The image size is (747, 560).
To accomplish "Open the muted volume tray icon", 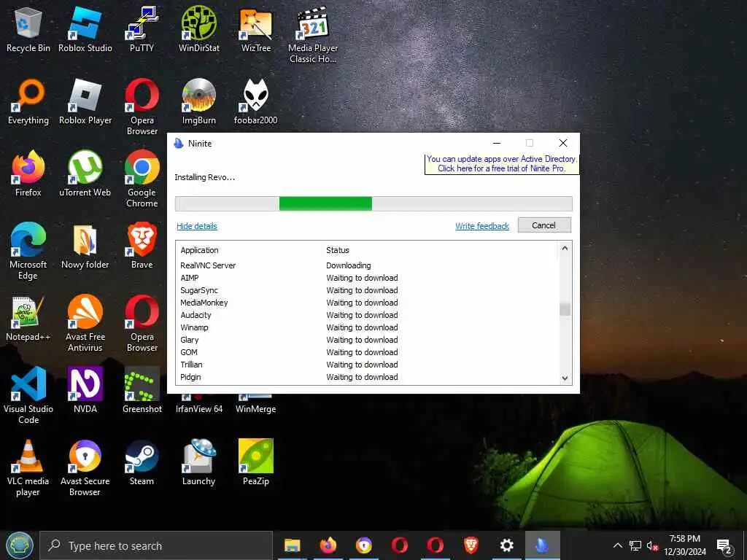I will [x=652, y=545].
